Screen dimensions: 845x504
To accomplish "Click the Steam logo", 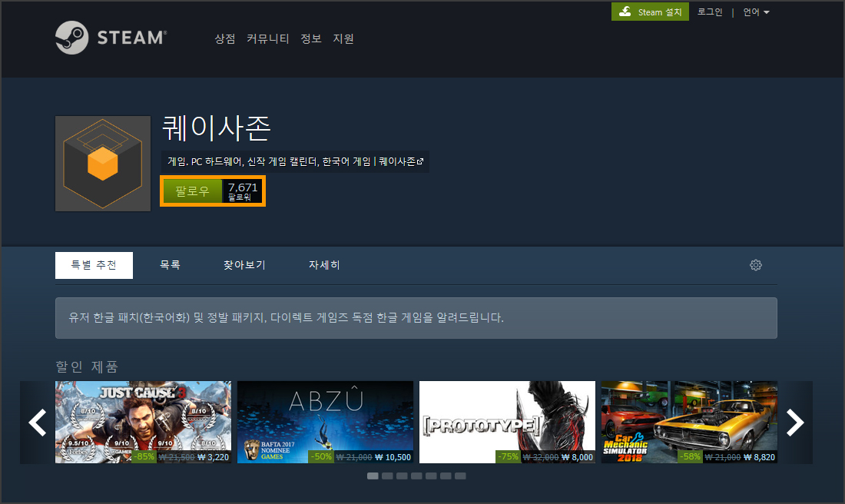I will 111,38.
